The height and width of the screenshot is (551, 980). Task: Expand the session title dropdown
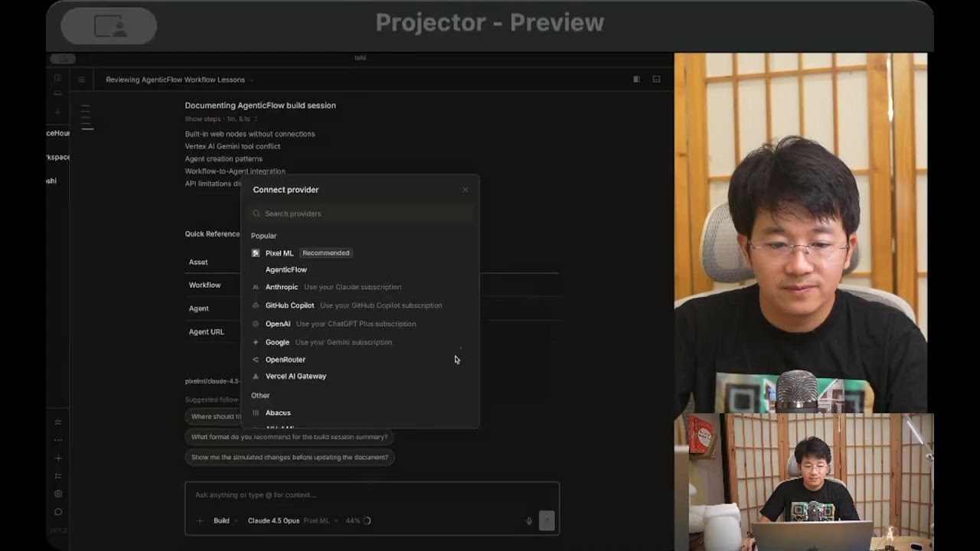pyautogui.click(x=251, y=80)
